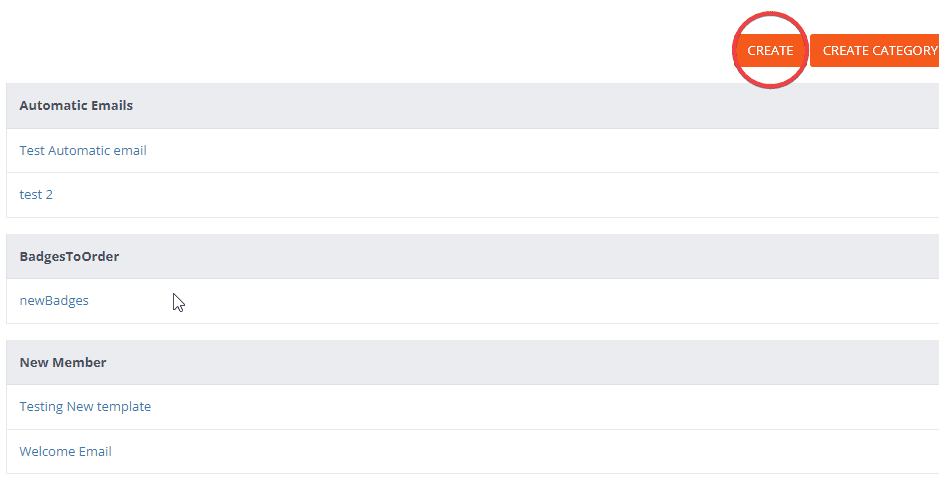Open the Welcome Email template link
The image size is (939, 477).
(x=65, y=452)
